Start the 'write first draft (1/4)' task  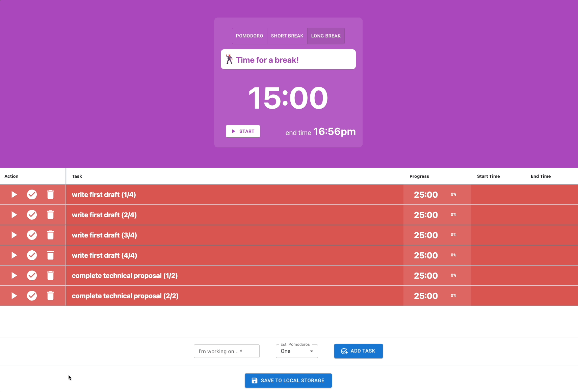(14, 195)
